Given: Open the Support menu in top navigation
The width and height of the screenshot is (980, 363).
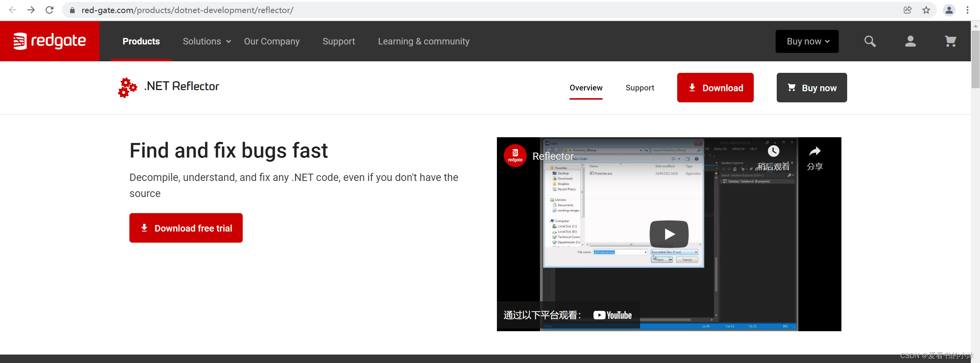Looking at the screenshot, I should (339, 41).
